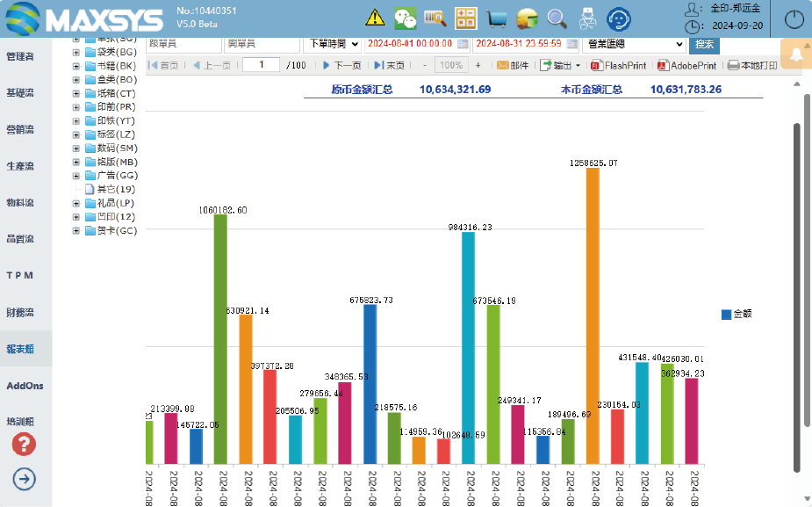Image resolution: width=812 pixels, height=507 pixels.
Task: Select the 数码(SM) folder
Action: click(x=111, y=148)
